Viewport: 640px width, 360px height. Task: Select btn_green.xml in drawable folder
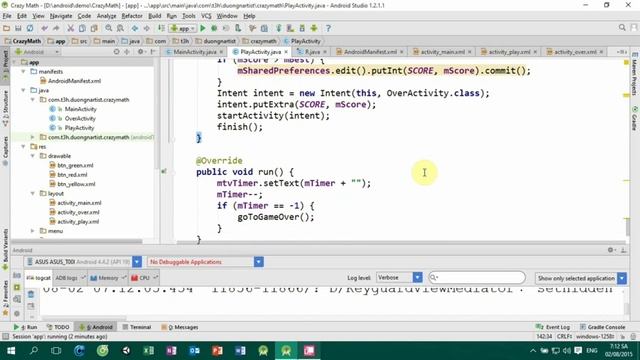click(x=75, y=165)
